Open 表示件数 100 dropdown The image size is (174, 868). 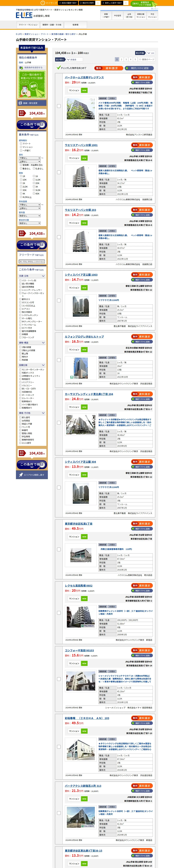coord(150,53)
